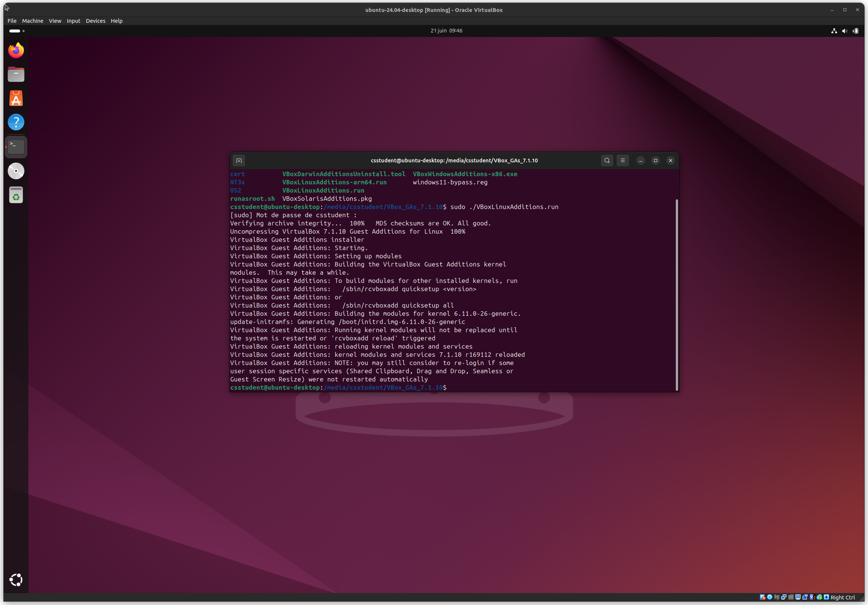Click the text VBoxSolarisAdditions.pkg

tap(327, 199)
